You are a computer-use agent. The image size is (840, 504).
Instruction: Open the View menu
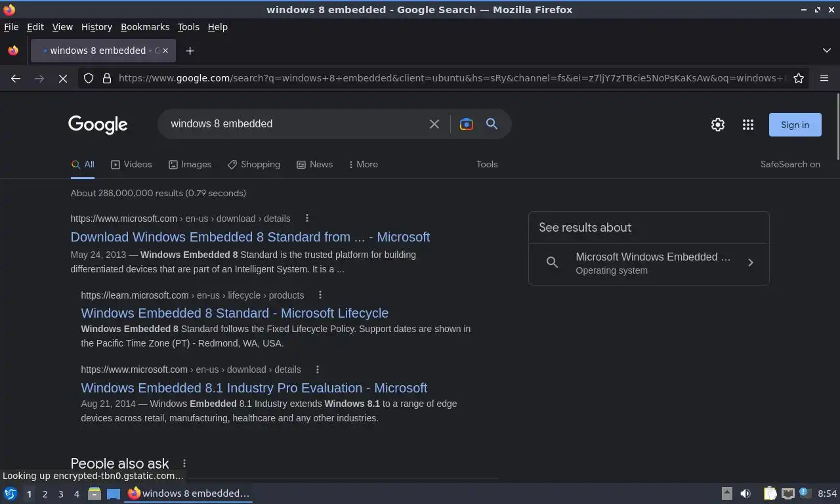point(62,27)
